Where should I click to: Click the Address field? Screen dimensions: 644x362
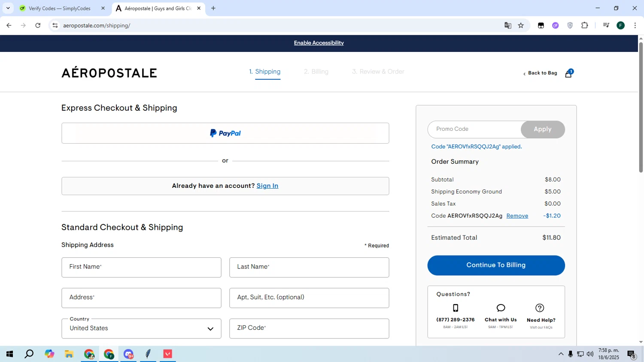(x=141, y=298)
